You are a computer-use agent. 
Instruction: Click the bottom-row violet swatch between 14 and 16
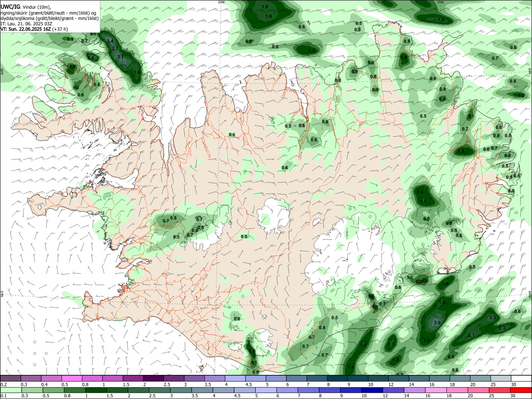tap(414, 390)
